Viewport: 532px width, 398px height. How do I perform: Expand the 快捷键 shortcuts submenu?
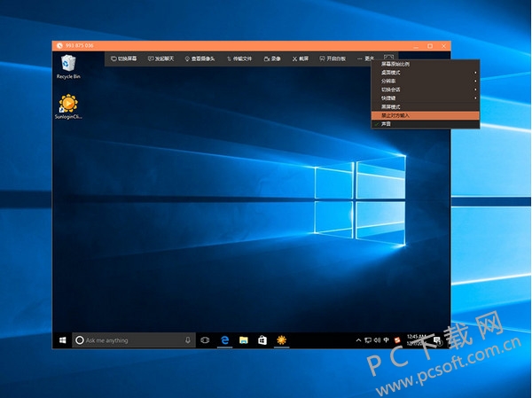click(x=426, y=98)
